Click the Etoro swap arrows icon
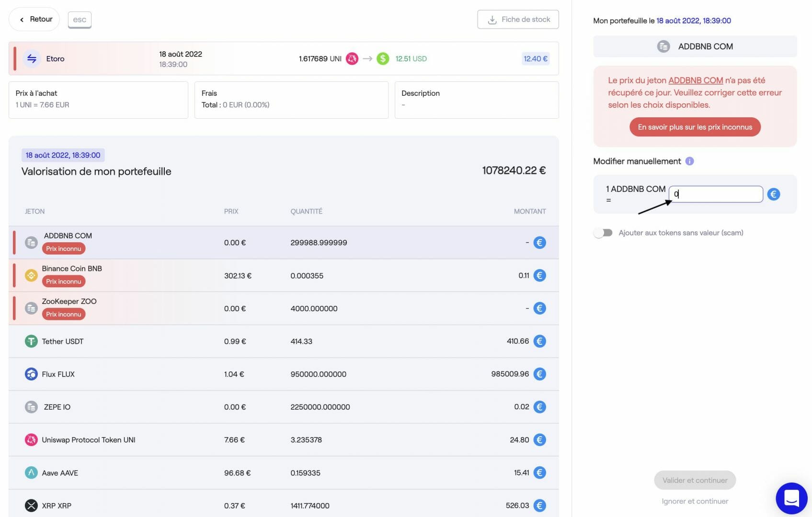812x517 pixels. 32,58
